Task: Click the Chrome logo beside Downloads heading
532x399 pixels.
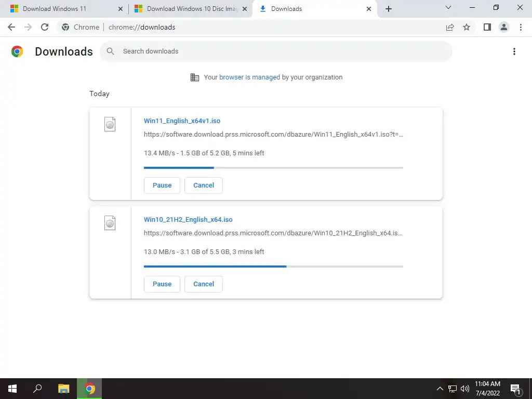Action: (x=17, y=51)
